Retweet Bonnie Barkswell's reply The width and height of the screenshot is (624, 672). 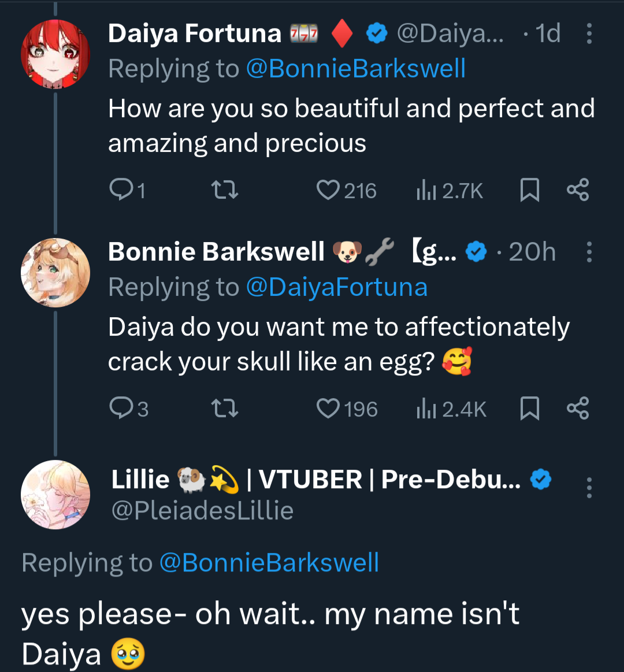click(225, 409)
